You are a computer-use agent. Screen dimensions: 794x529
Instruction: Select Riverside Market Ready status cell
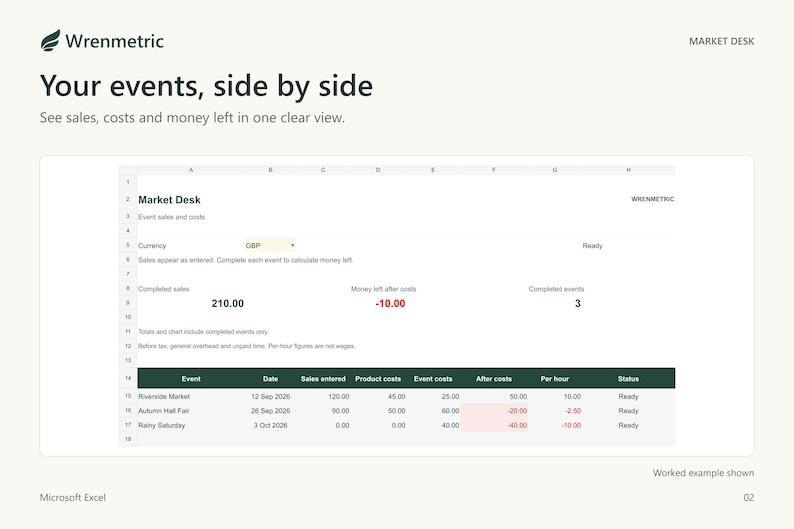(x=628, y=396)
